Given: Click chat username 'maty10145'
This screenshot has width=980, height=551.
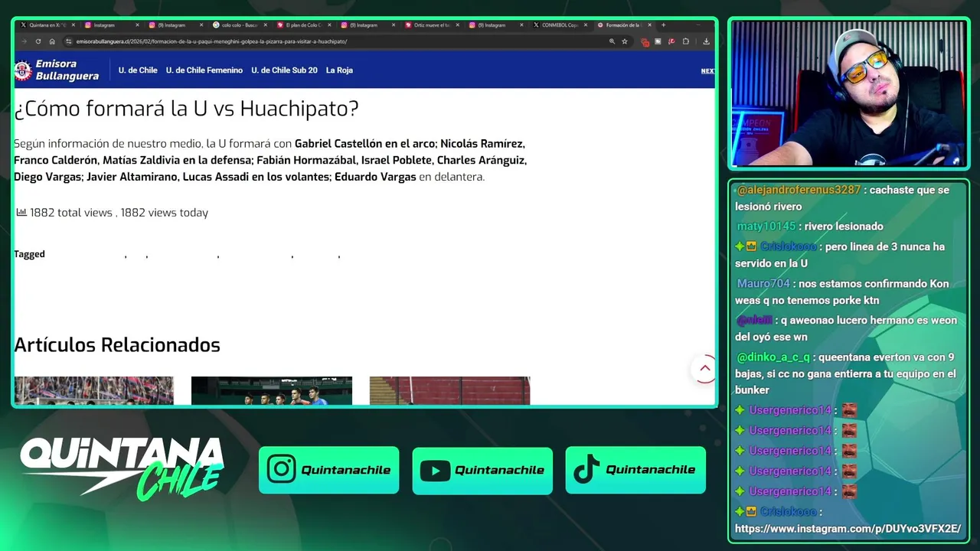Looking at the screenshot, I should [766, 227].
